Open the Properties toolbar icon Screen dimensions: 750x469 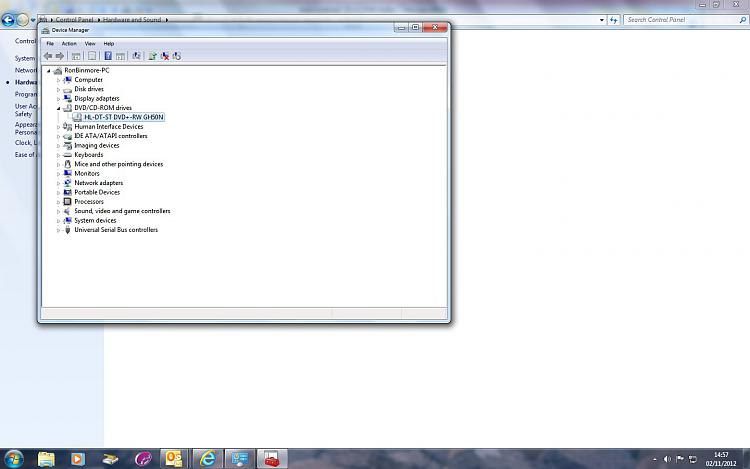click(92, 56)
